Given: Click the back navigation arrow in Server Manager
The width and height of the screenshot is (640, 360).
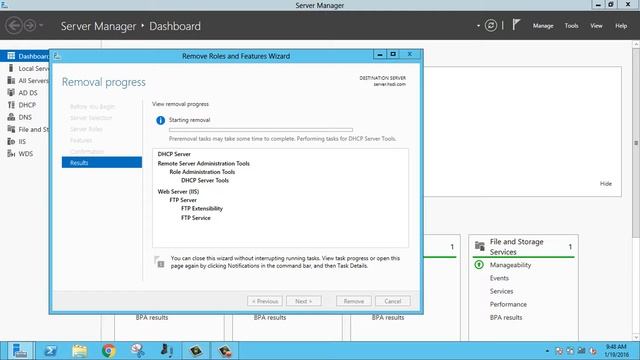Looking at the screenshot, I should pyautogui.click(x=13, y=26).
